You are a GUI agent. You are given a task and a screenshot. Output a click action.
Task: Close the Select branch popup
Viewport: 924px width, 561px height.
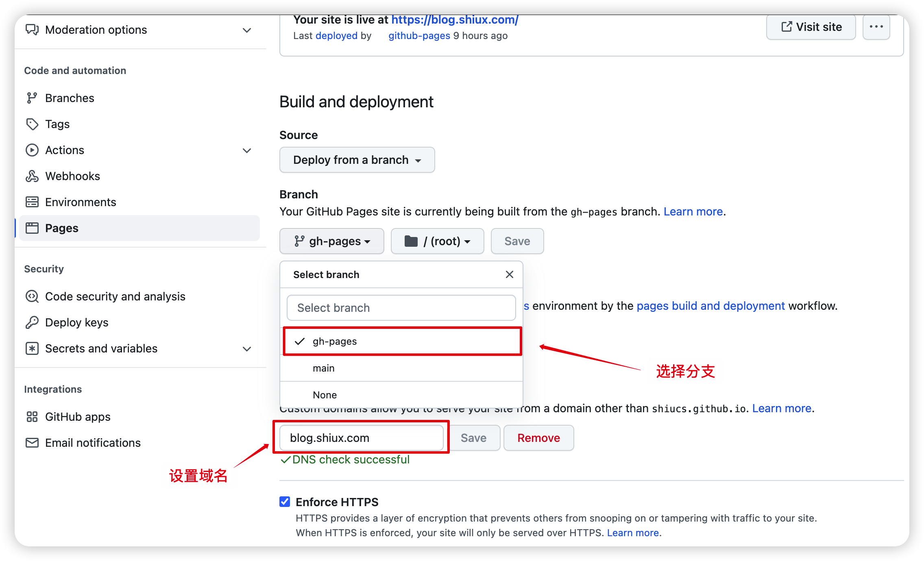click(509, 274)
